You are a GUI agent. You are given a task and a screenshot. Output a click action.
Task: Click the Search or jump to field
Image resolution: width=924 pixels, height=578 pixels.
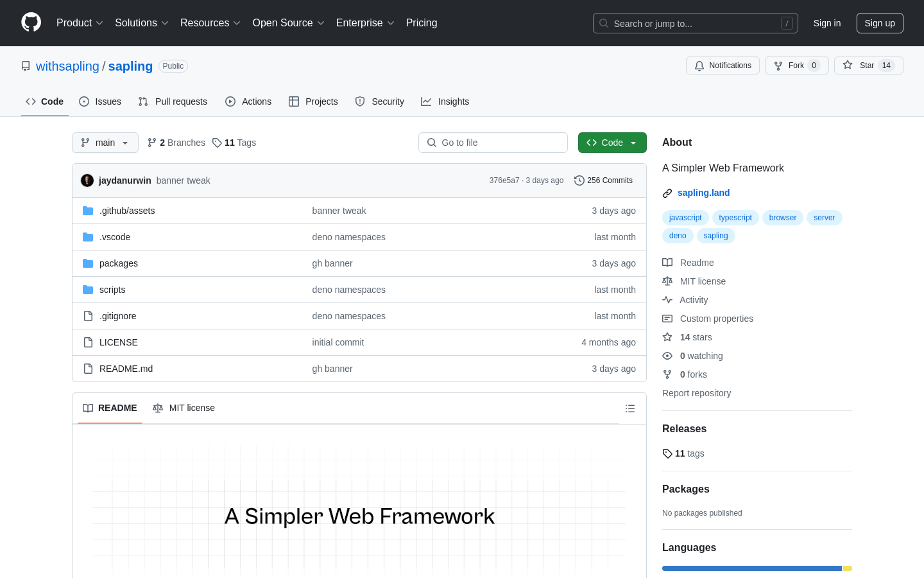[x=696, y=23]
